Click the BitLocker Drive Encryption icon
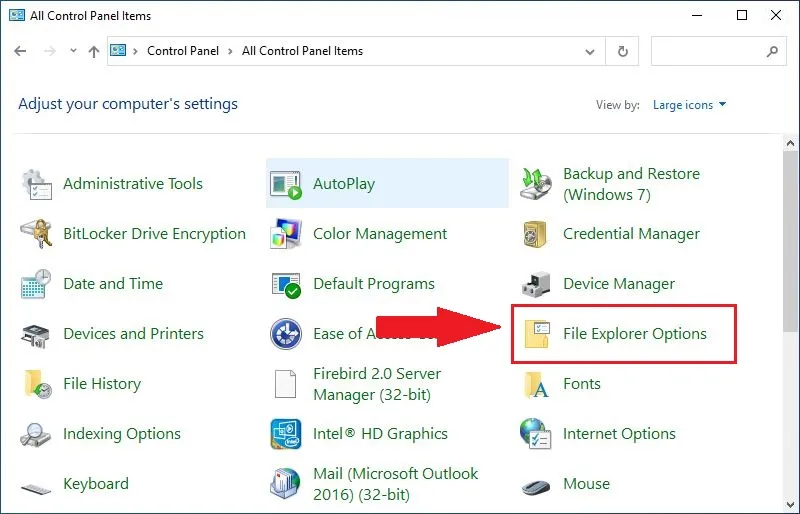This screenshot has height=514, width=800. (x=36, y=234)
